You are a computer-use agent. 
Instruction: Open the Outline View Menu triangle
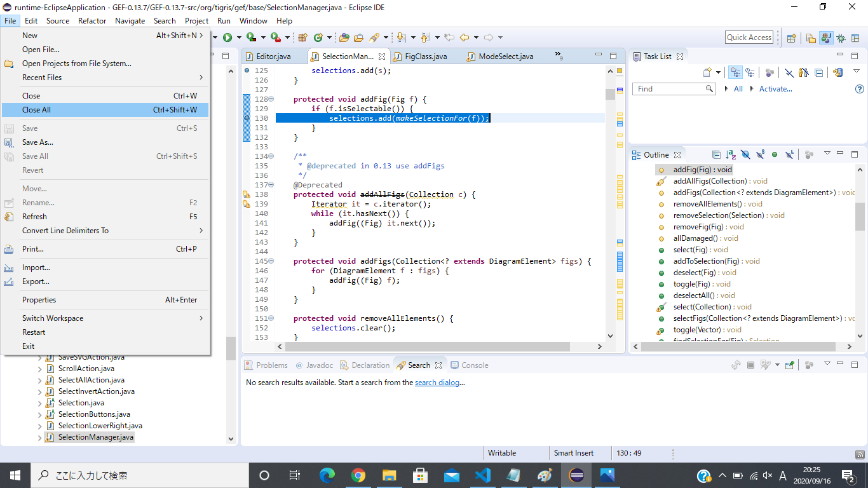point(827,153)
